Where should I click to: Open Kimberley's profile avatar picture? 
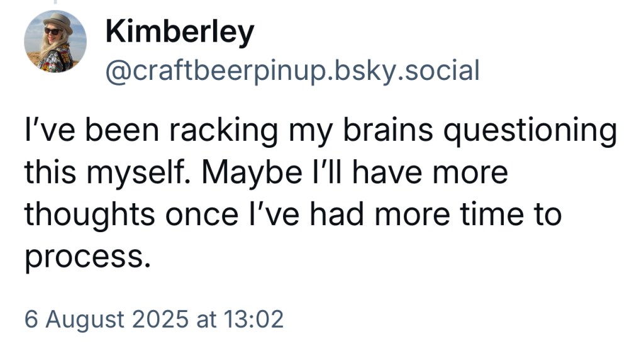pos(55,42)
